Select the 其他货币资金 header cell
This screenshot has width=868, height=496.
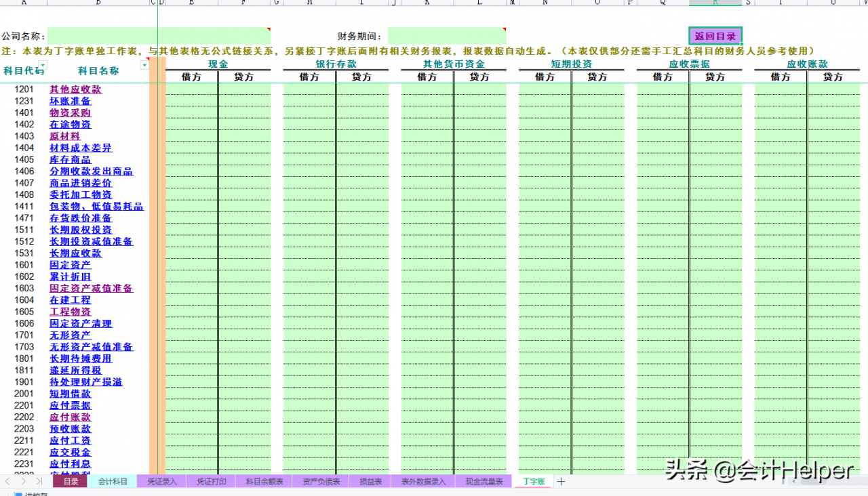click(454, 64)
